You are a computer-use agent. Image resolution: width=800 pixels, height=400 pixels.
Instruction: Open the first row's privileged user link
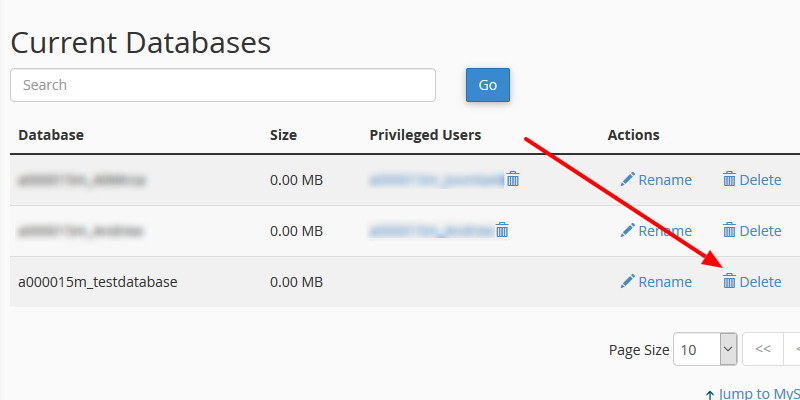pos(435,180)
